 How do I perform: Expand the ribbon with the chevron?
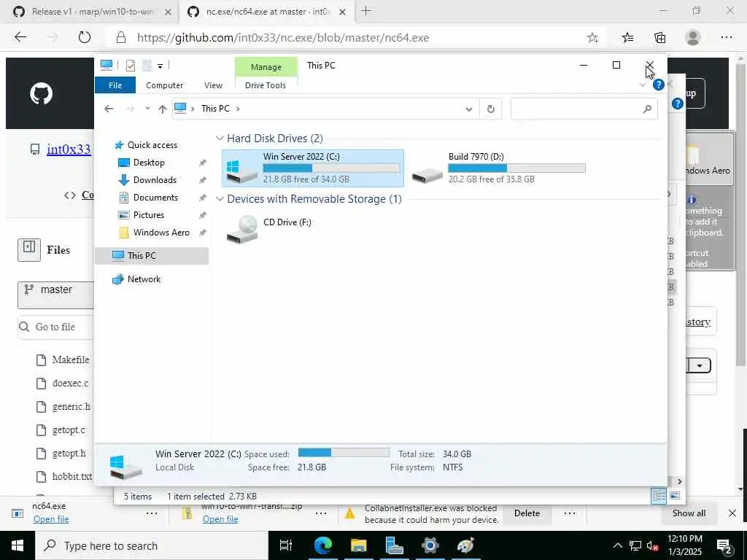(x=643, y=85)
